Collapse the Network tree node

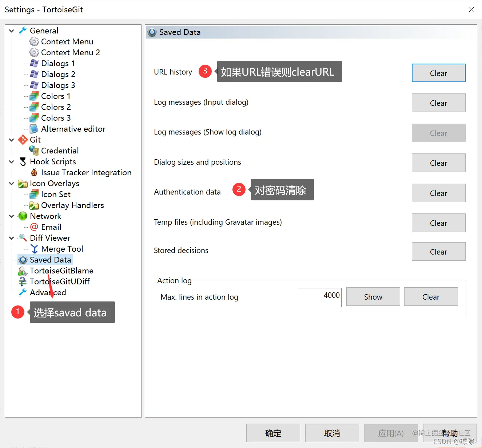[x=12, y=216]
